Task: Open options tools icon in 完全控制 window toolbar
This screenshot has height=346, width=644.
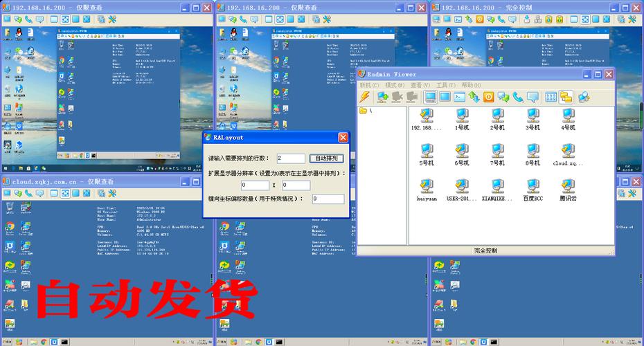Action: [632, 19]
